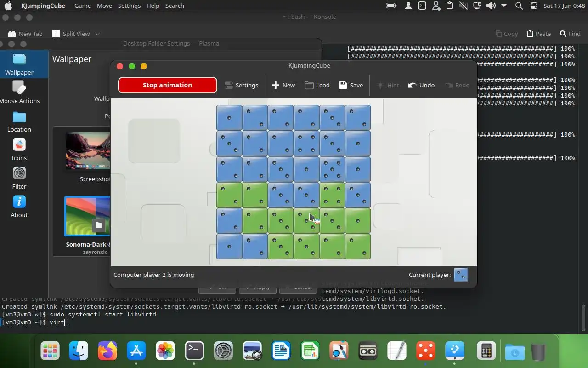Click the Current player color swatch
588x368 pixels.
click(x=461, y=275)
